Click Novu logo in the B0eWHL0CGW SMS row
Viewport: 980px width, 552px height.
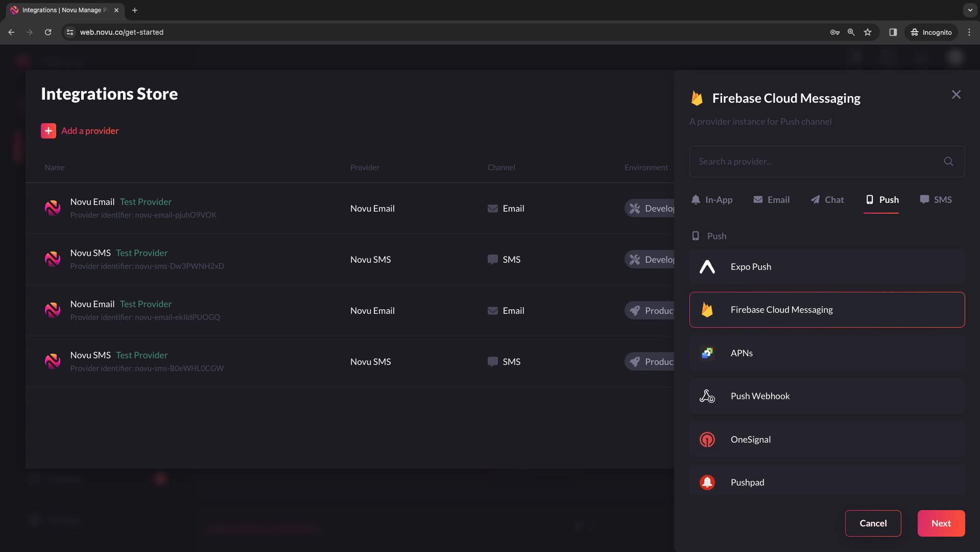[53, 361]
